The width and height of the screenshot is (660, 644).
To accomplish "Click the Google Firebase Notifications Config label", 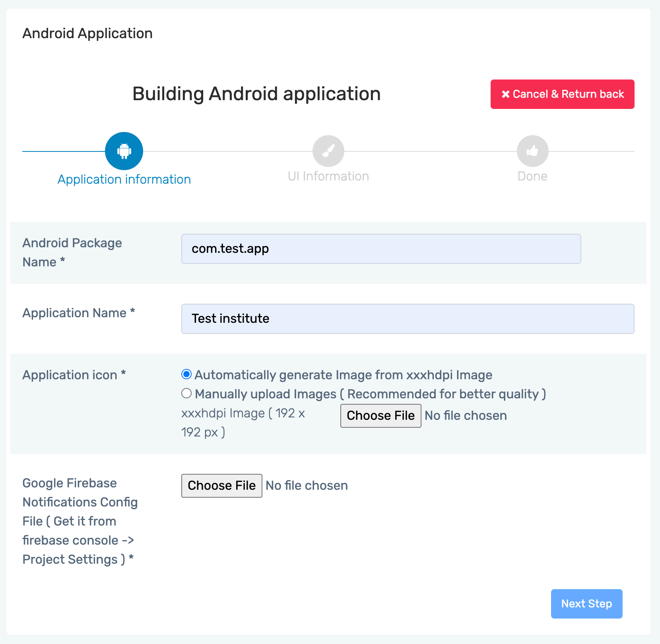I will click(x=80, y=521).
